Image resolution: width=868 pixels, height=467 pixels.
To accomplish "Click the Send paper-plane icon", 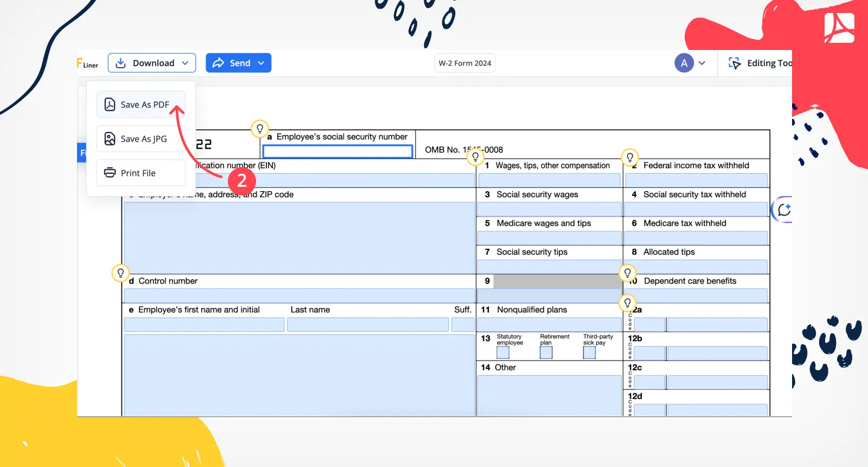I will click(x=218, y=63).
